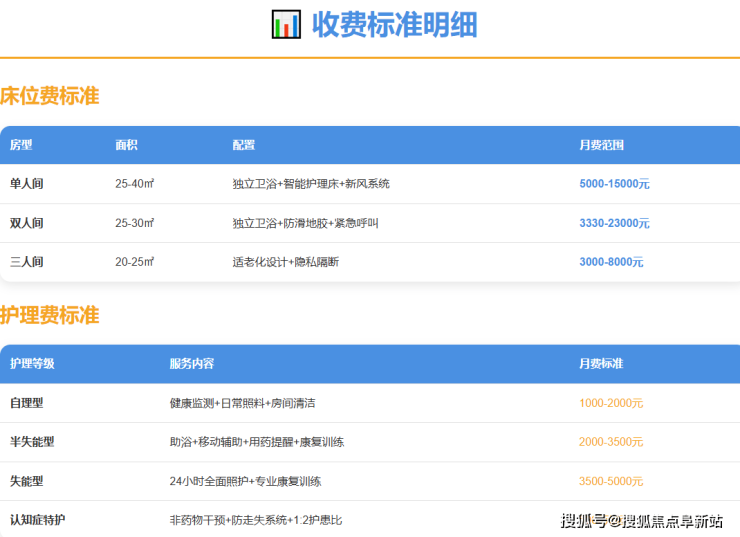Click the 3500-5000元 fee for 失能型
The image size is (740, 537).
[611, 481]
